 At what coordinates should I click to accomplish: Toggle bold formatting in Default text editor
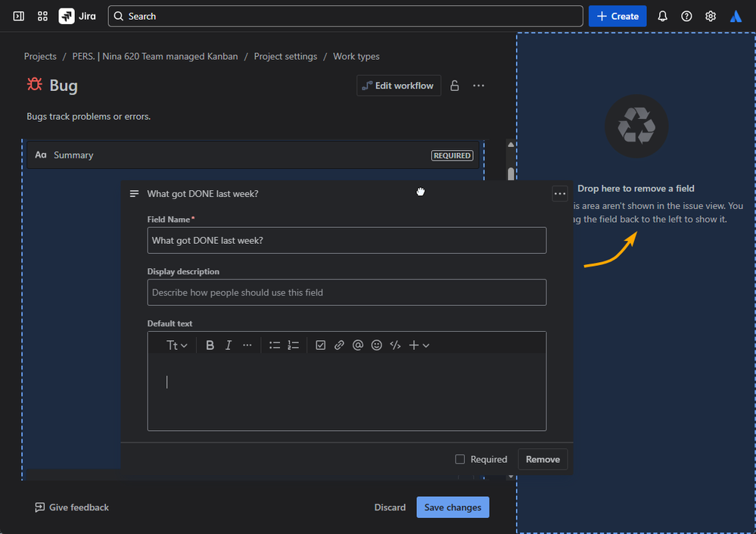[210, 345]
